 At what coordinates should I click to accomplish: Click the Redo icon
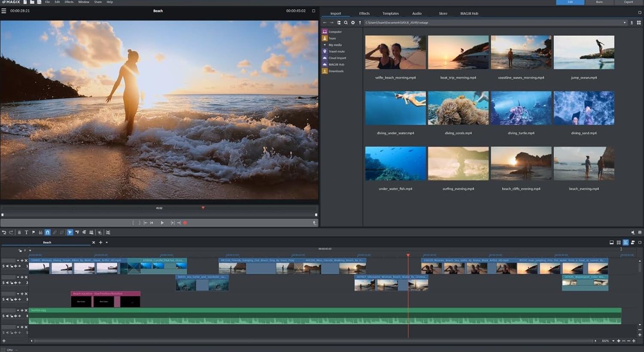coord(12,232)
